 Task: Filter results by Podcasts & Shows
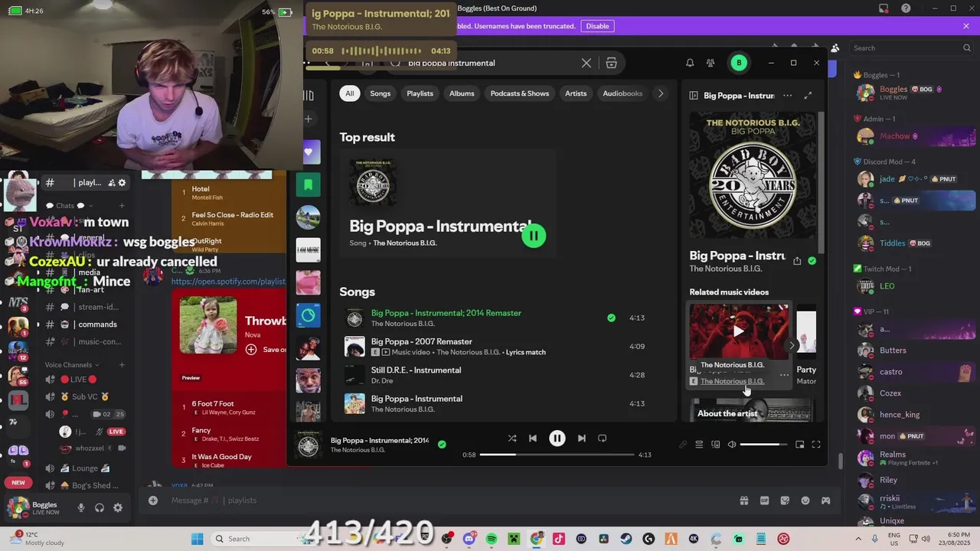click(x=520, y=93)
